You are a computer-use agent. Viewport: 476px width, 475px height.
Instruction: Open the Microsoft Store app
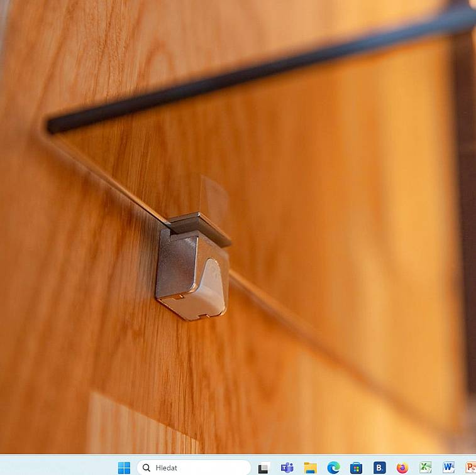[356, 467]
